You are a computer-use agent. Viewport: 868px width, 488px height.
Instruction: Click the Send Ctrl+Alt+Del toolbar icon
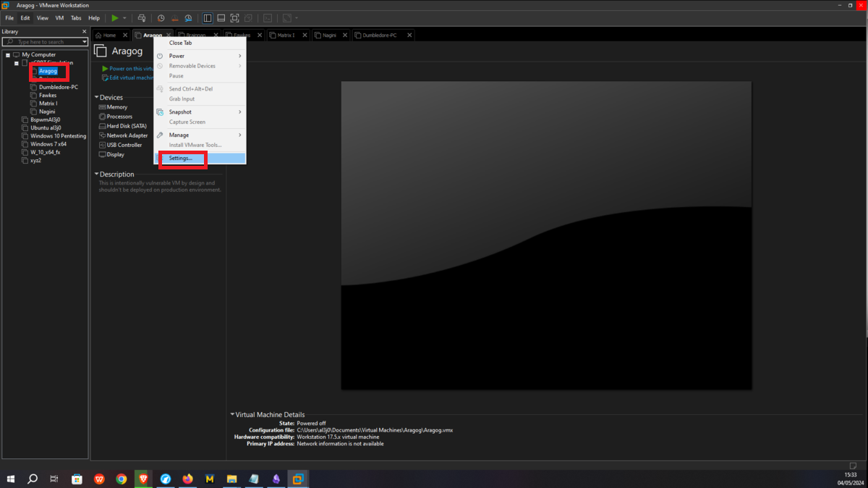coord(142,18)
